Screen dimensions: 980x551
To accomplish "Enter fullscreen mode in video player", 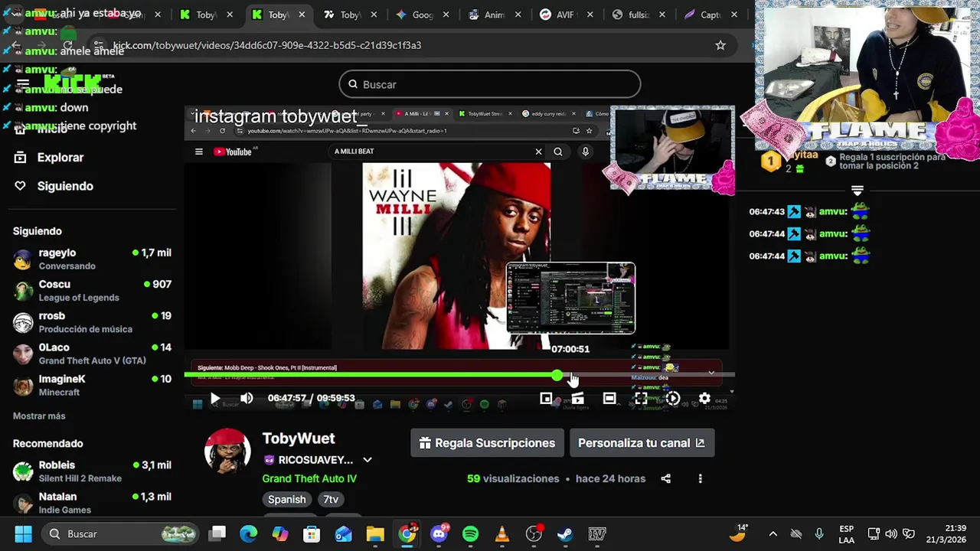I will (641, 398).
